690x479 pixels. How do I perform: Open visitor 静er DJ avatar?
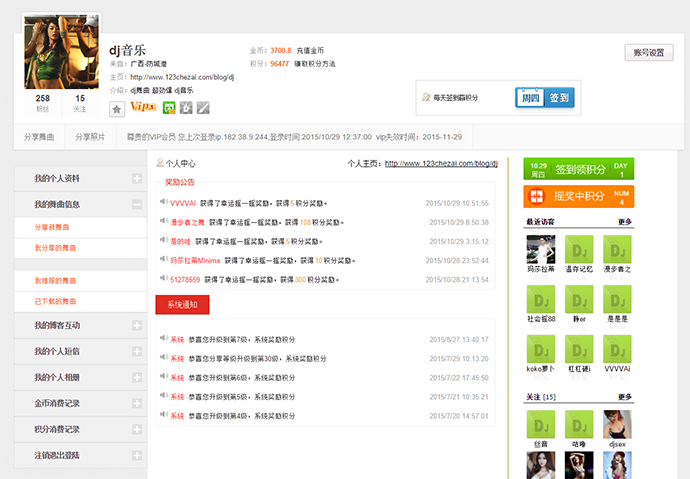point(579,299)
